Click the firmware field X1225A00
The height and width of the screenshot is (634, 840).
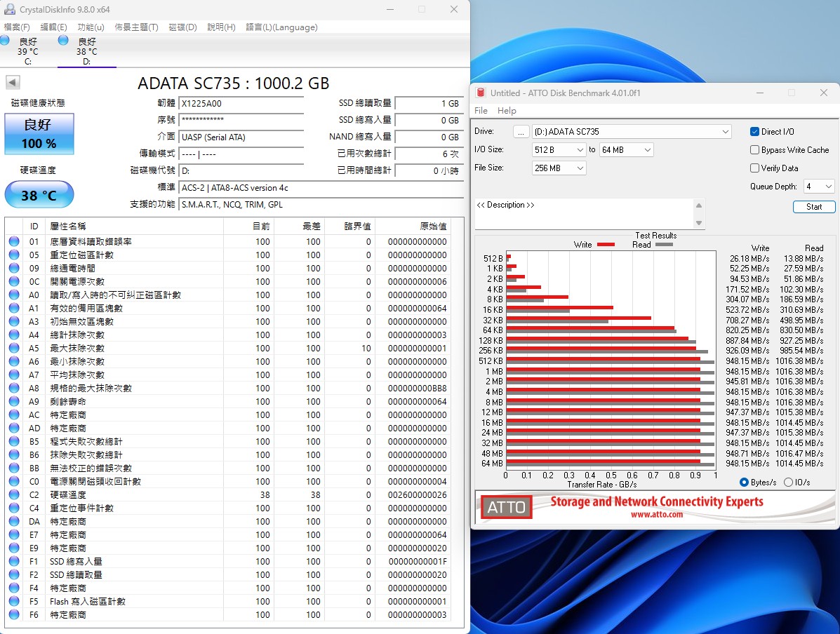pyautogui.click(x=241, y=104)
